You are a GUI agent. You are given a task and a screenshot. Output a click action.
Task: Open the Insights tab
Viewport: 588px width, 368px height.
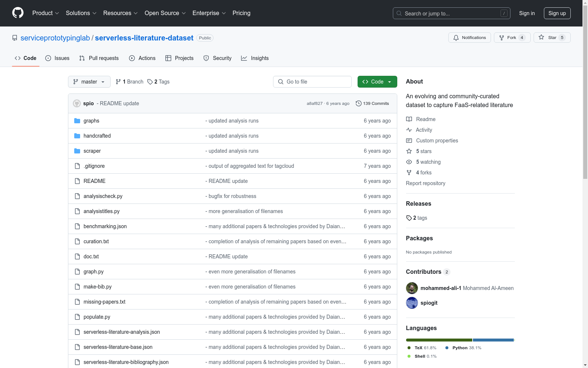(x=255, y=58)
